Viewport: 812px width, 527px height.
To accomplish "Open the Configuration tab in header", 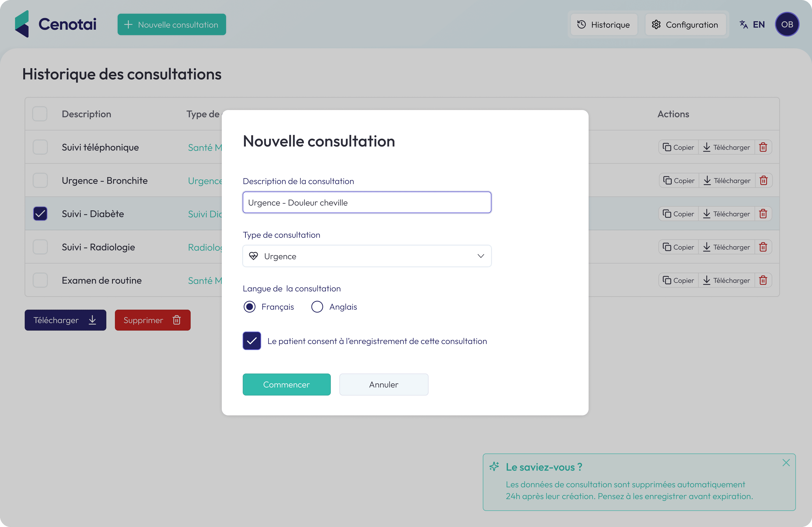I will pyautogui.click(x=685, y=25).
